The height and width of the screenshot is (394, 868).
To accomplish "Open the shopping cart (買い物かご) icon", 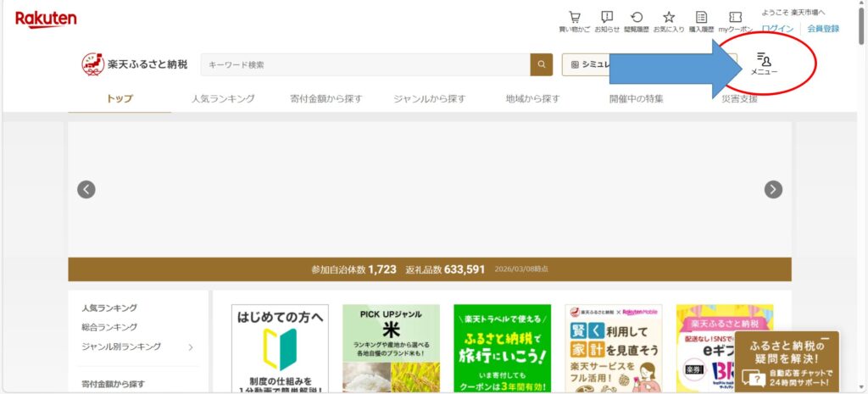I will click(x=574, y=18).
